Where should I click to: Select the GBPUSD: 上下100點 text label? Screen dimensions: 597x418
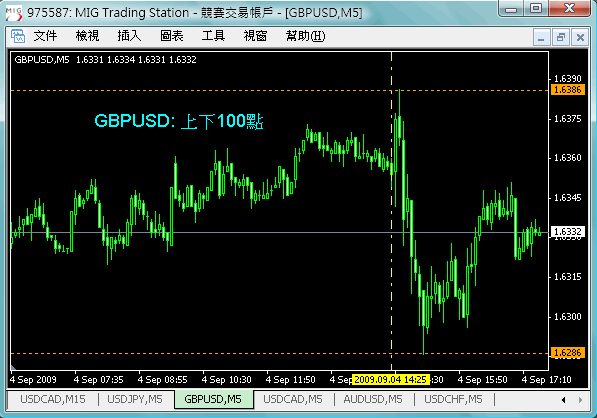[179, 121]
